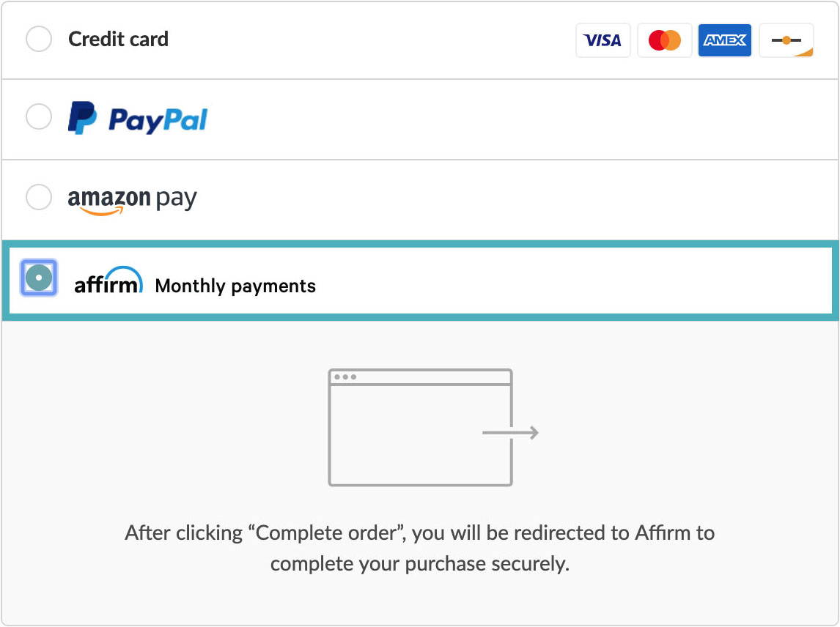Click the redirect arrow in the illustration

click(x=511, y=433)
